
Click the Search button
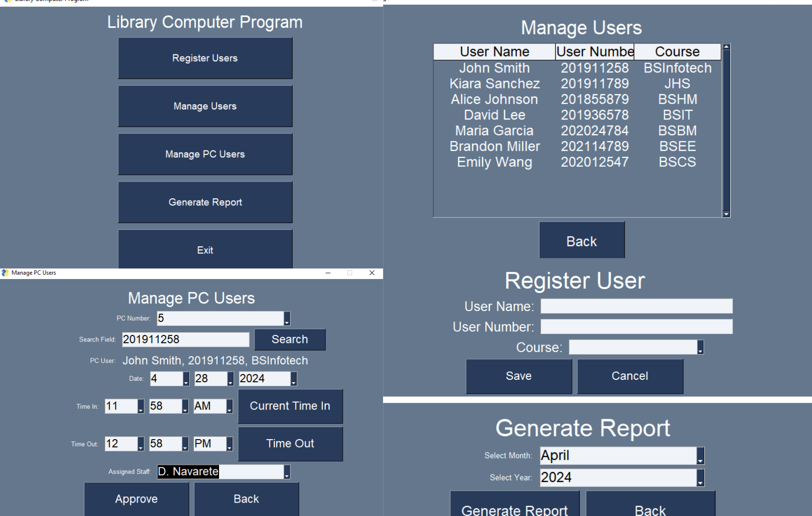290,339
